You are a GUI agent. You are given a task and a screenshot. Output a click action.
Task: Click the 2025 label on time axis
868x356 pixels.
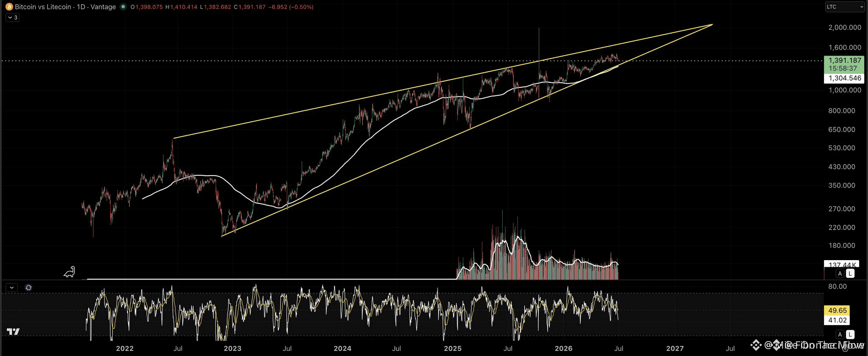tap(453, 348)
